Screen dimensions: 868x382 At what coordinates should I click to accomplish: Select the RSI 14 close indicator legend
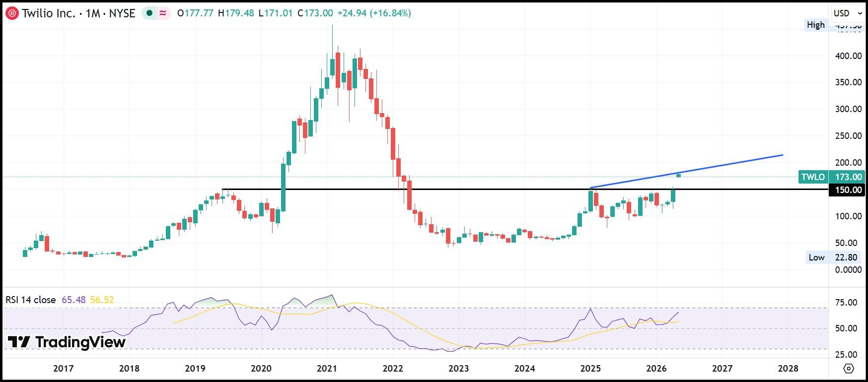[31, 300]
